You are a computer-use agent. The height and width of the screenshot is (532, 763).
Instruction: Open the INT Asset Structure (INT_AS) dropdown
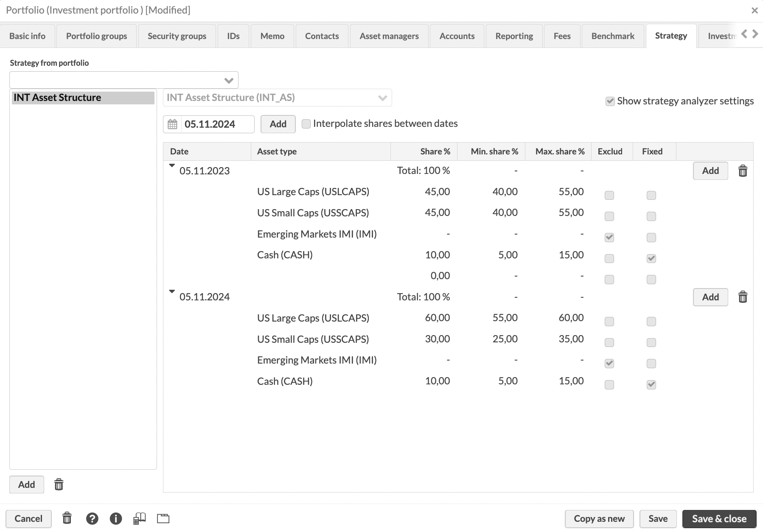pos(278,98)
